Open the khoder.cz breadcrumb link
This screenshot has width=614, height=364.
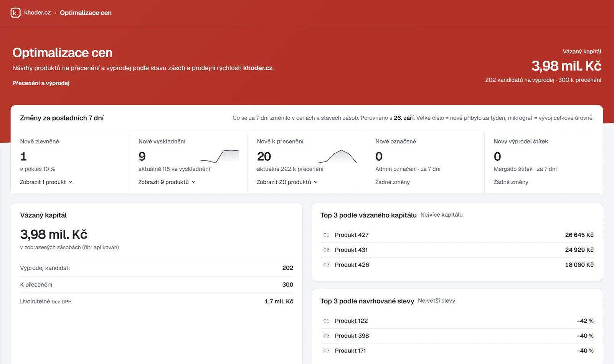37,13
